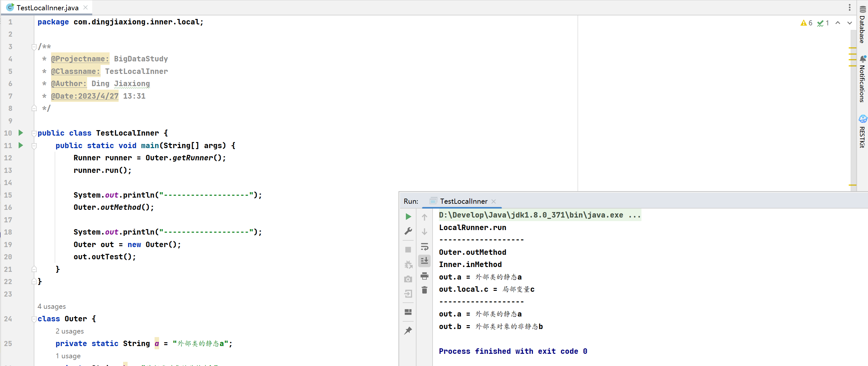Viewport: 868px width, 366px height.
Task: Click 'LocalRunner.run' console output line
Action: click(472, 228)
